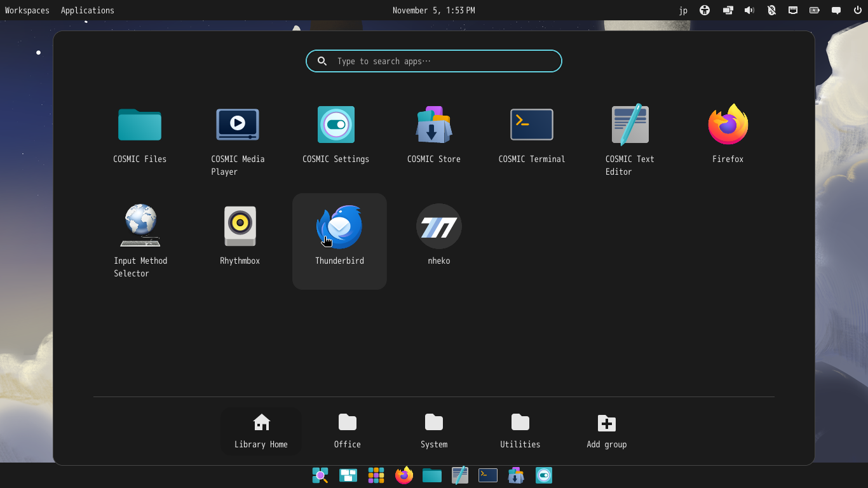Launch Thunderbird mail client

click(x=339, y=241)
